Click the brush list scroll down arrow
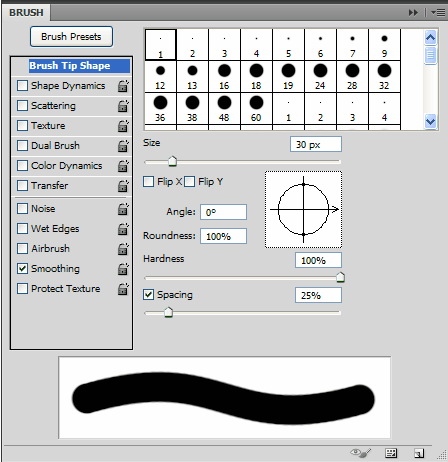The height and width of the screenshot is (462, 448). coord(430,121)
